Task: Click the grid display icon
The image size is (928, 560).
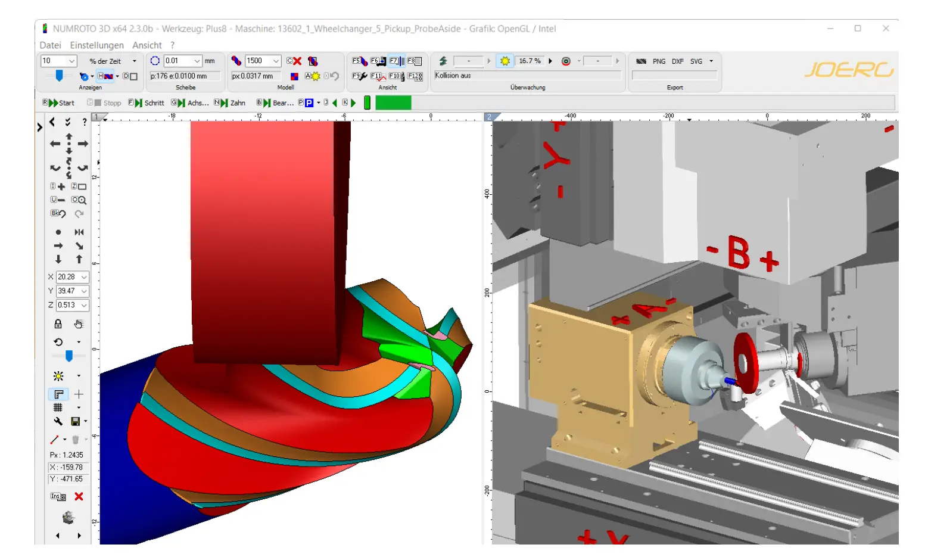Action: click(58, 408)
